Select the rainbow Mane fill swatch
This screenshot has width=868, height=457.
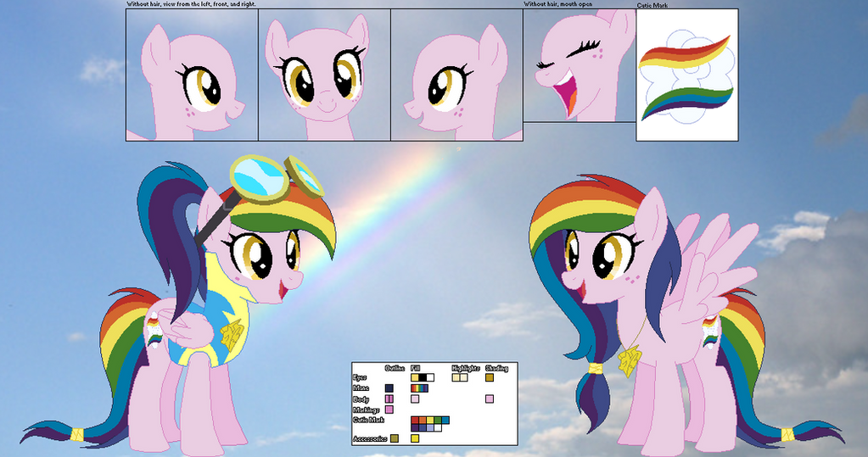[420, 388]
